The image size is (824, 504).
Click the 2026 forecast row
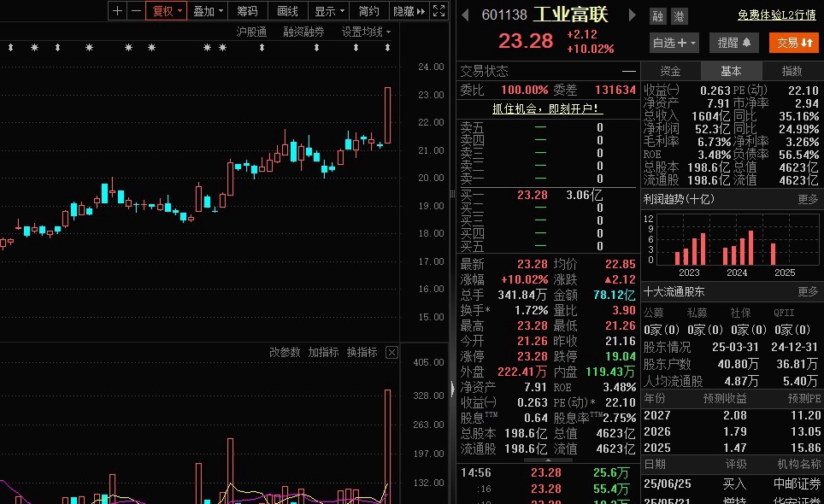[733, 431]
